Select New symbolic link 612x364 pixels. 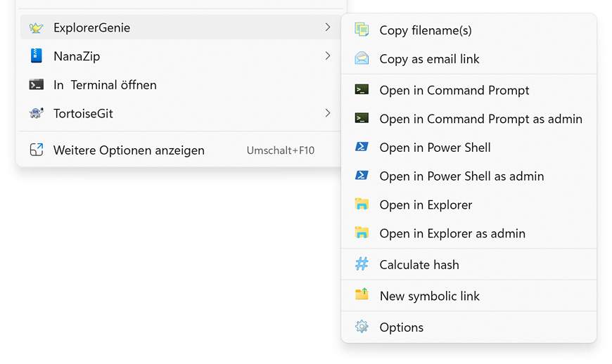pos(469,296)
